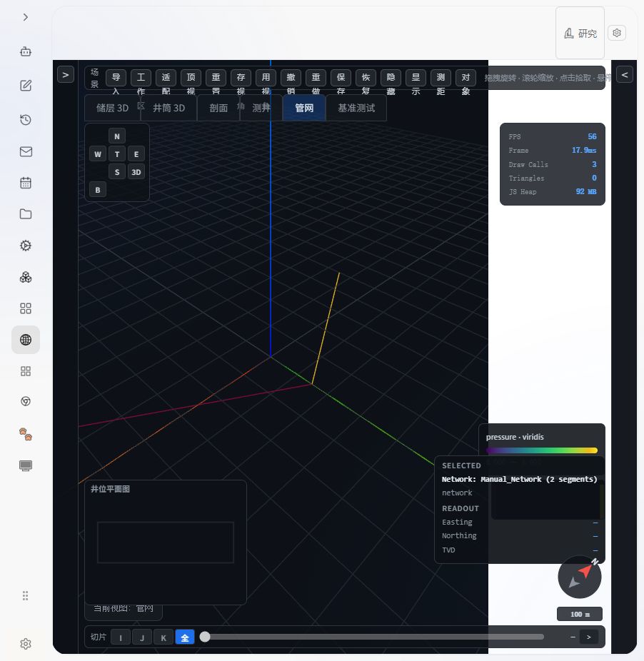Toggle the 隐藏 hide tool
Viewport: 644px width, 661px height.
click(391, 78)
